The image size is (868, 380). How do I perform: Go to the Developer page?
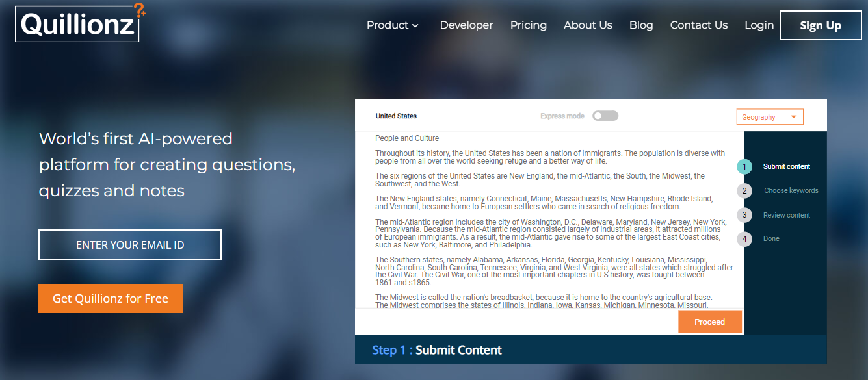[466, 25]
